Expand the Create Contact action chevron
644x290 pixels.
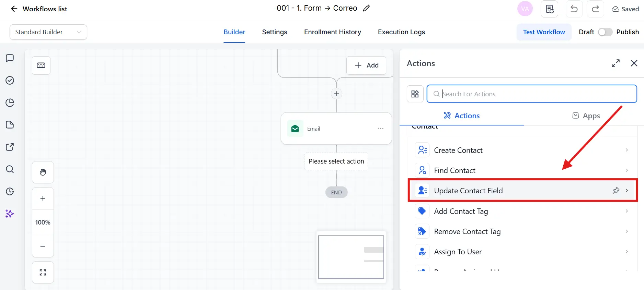tap(627, 150)
